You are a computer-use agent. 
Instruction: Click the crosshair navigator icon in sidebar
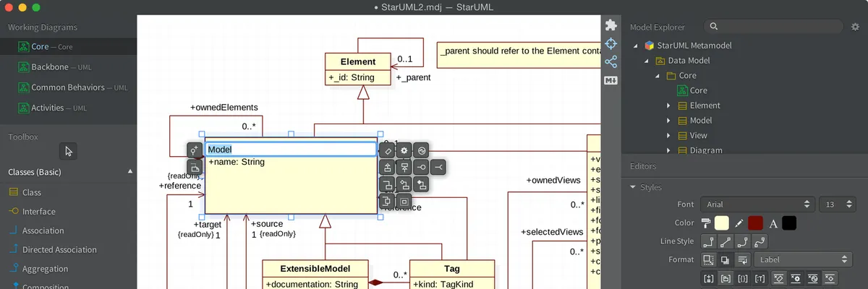pos(611,43)
